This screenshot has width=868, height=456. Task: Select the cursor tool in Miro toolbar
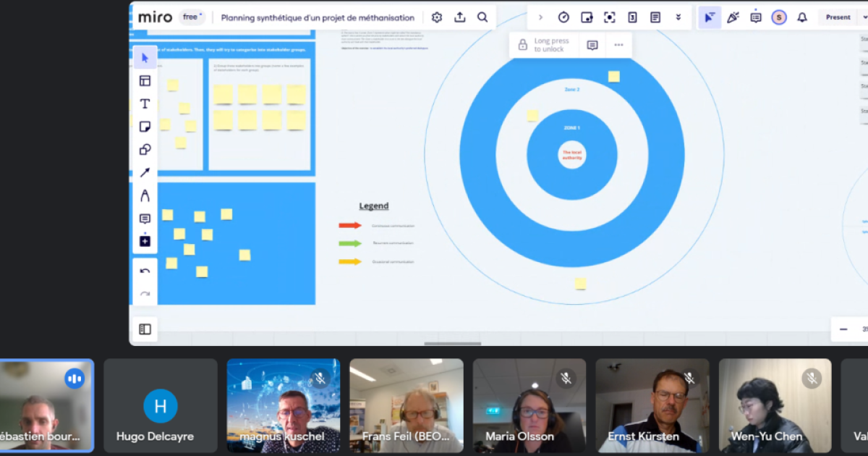coord(145,58)
